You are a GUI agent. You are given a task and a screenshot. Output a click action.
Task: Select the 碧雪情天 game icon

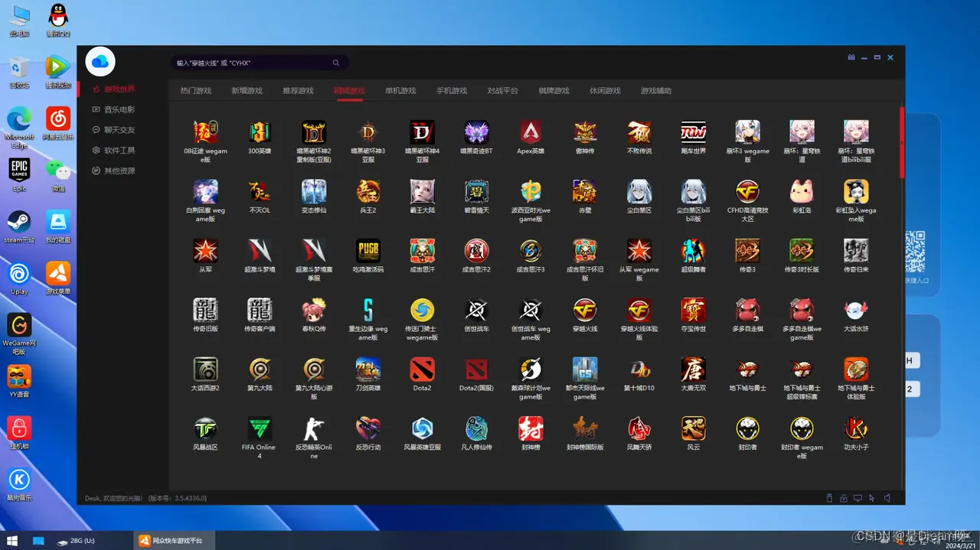click(x=476, y=191)
